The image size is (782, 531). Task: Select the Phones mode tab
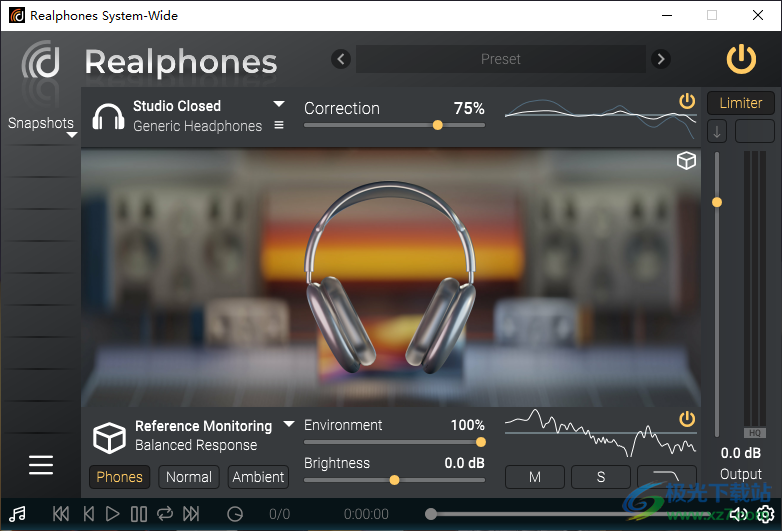pos(119,477)
